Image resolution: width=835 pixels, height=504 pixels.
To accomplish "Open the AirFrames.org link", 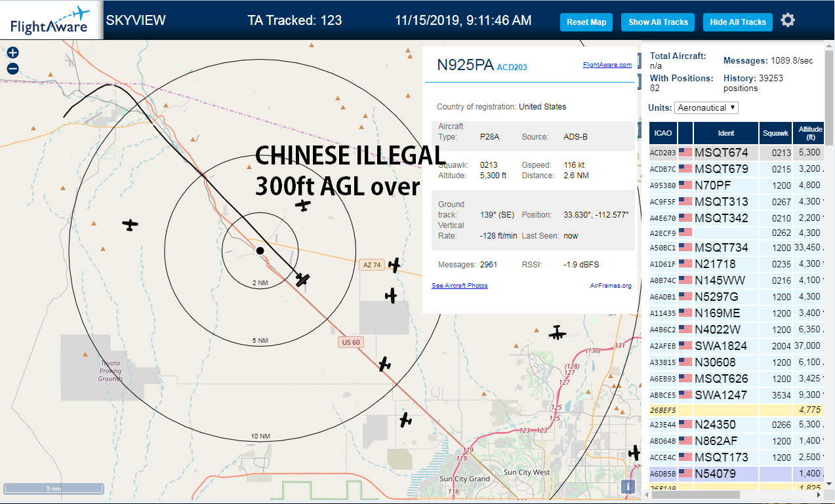I will (x=611, y=285).
